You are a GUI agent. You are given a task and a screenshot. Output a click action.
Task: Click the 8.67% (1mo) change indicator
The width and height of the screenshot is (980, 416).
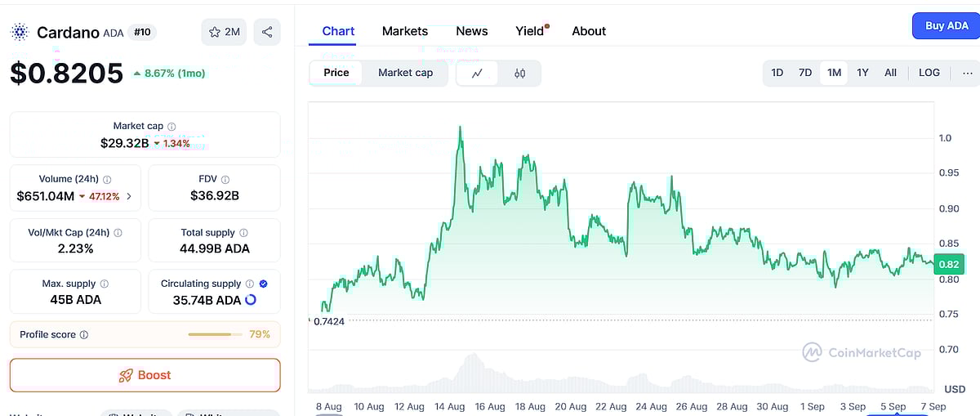pyautogui.click(x=169, y=74)
